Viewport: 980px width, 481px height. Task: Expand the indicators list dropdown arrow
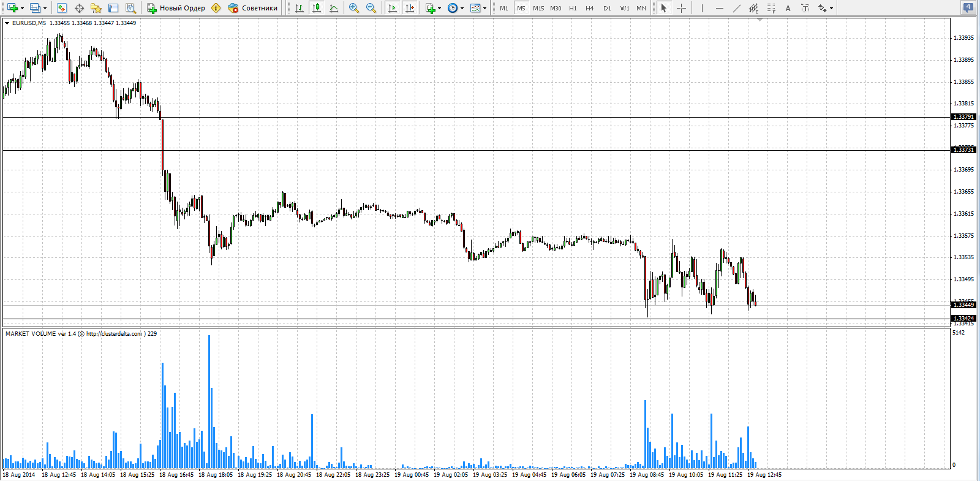(x=439, y=8)
